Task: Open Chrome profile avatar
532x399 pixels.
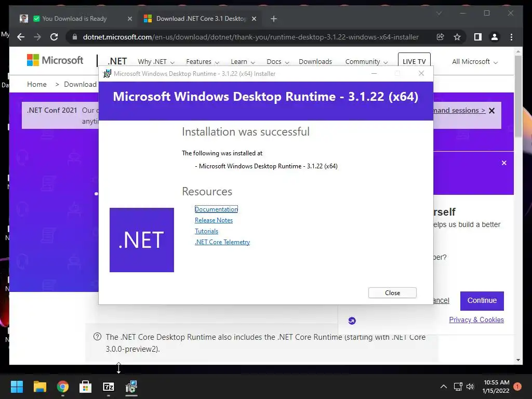Action: coord(495,37)
